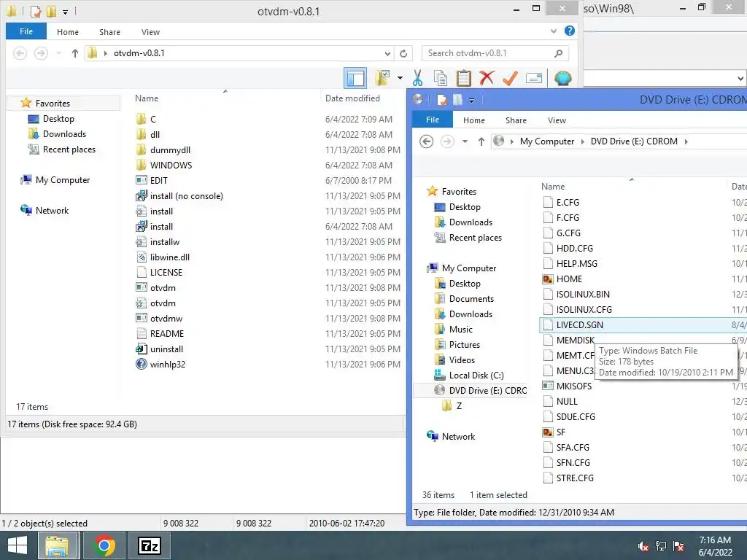This screenshot has height=560, width=747.
Task: Go up one level in otvdm window
Action: 75,53
